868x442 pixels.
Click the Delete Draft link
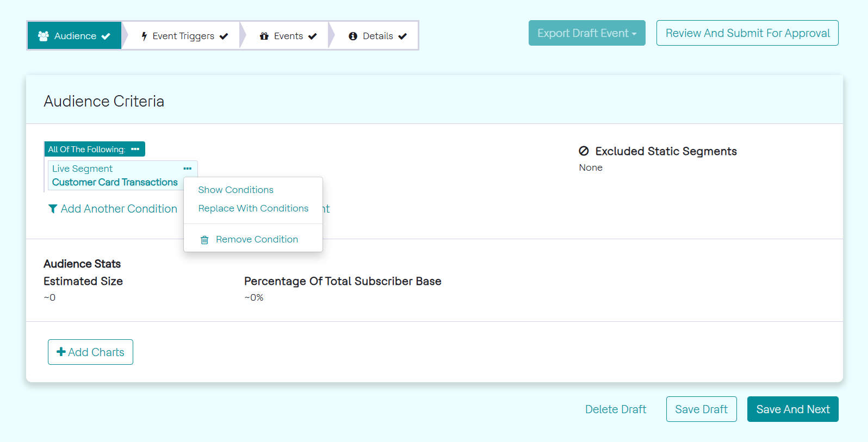coord(616,409)
